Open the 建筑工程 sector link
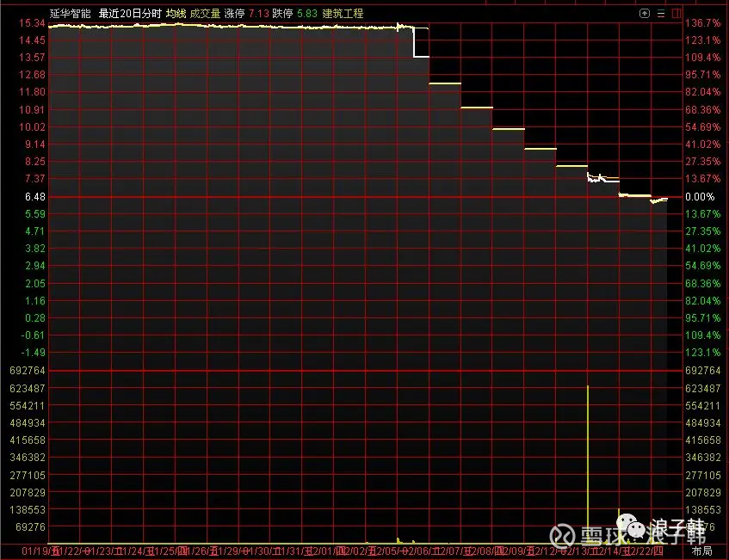The width and height of the screenshot is (729, 560). pyautogui.click(x=343, y=14)
